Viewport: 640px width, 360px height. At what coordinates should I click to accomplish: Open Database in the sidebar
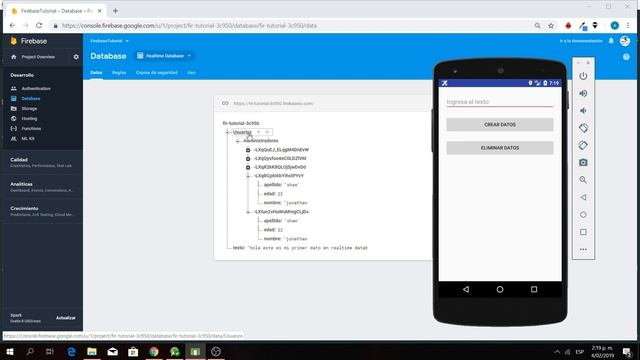coord(31,98)
